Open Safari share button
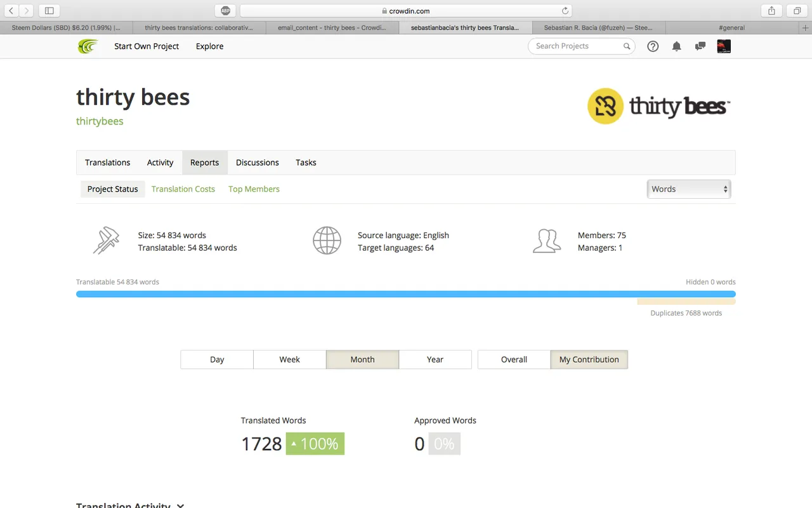Image resolution: width=812 pixels, height=508 pixels. [771, 11]
